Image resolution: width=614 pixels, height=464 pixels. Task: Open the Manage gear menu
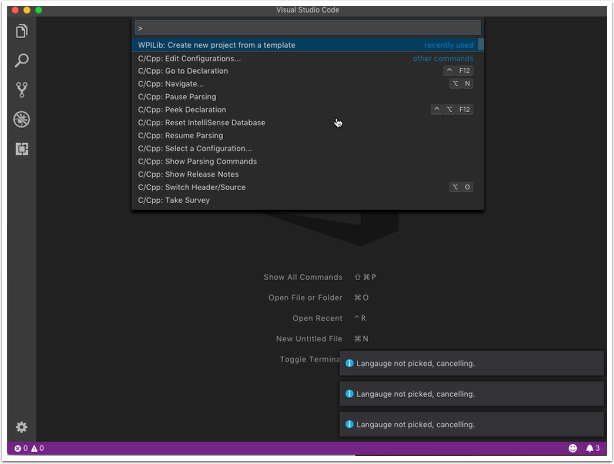point(22,427)
